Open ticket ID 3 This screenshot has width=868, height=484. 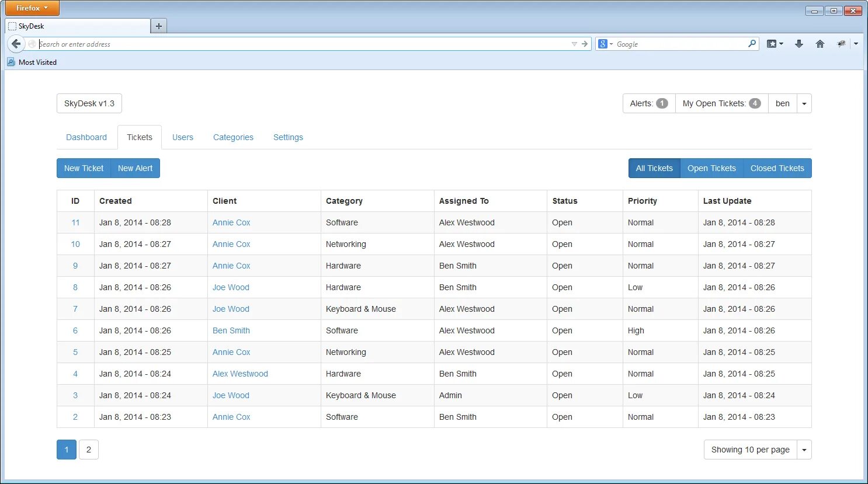coord(75,395)
